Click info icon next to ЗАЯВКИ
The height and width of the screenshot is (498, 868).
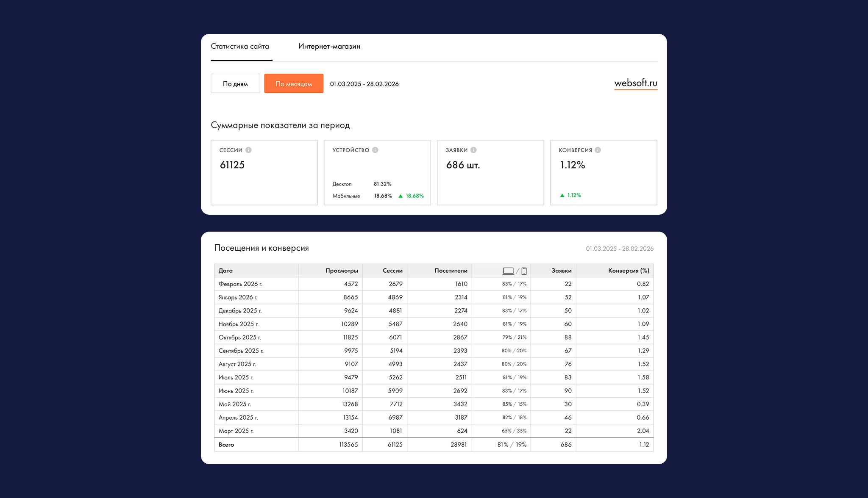pos(473,150)
